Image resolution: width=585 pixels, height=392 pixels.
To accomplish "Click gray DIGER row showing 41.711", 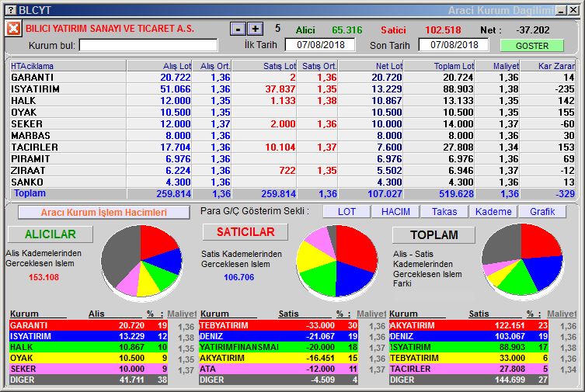I will click(89, 380).
